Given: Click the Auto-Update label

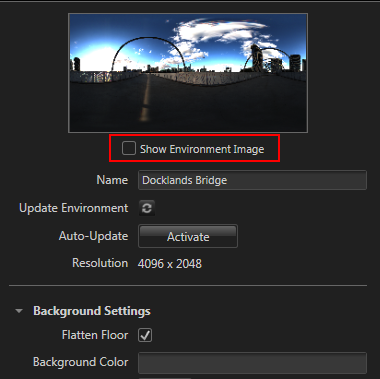Looking at the screenshot, I should (x=93, y=236).
